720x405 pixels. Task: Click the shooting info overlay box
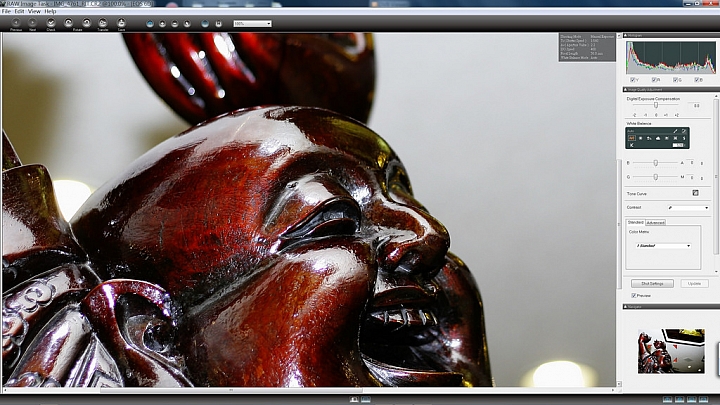click(587, 47)
